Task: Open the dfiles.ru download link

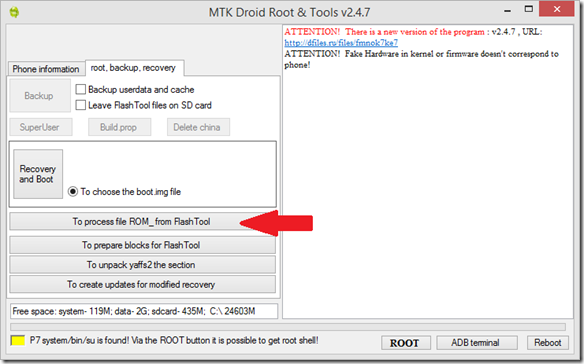Action: pos(341,43)
